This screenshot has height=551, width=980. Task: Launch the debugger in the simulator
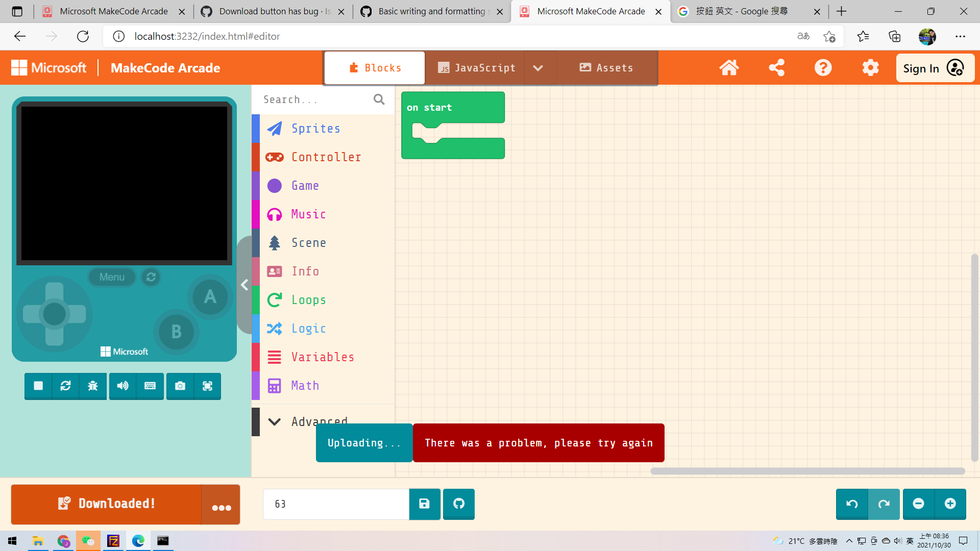point(92,386)
